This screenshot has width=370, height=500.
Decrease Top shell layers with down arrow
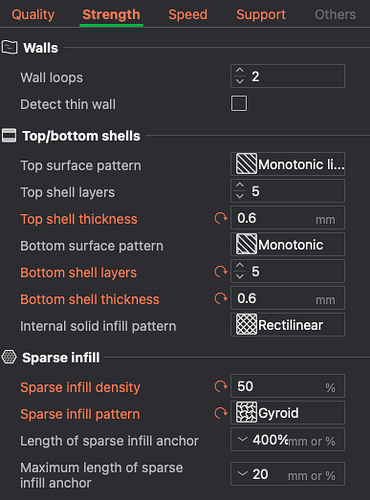coord(240,196)
